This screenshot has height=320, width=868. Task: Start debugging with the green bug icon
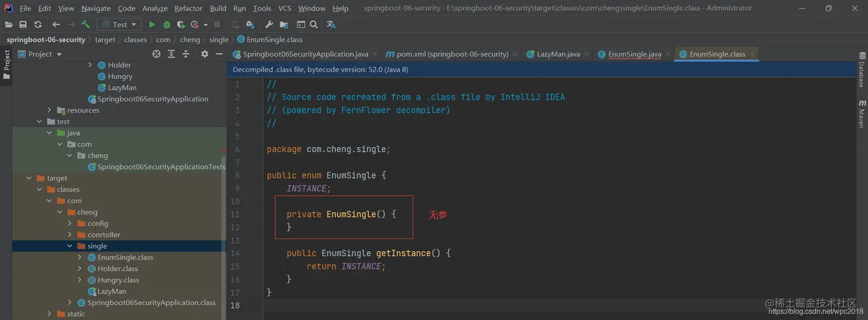point(166,25)
